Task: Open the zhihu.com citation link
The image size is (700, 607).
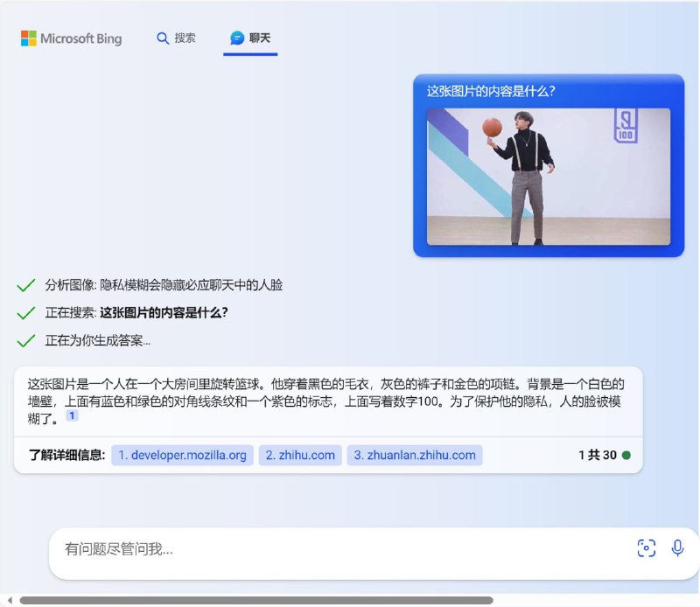Action: click(300, 455)
